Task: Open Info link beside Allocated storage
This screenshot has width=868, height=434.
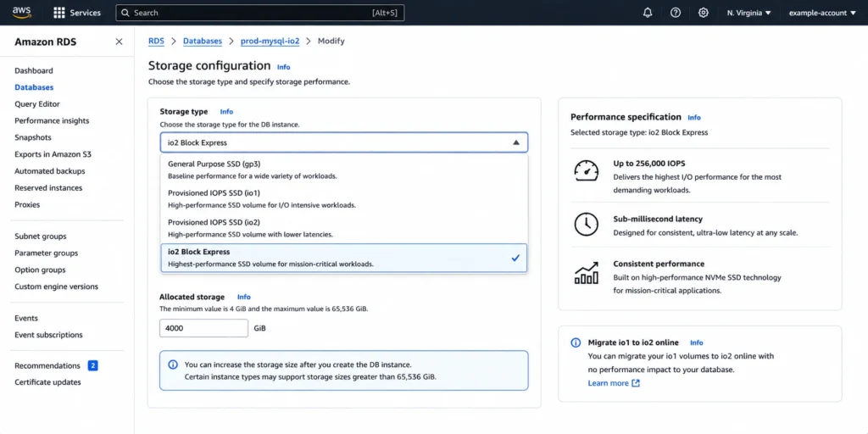Action: [243, 298]
